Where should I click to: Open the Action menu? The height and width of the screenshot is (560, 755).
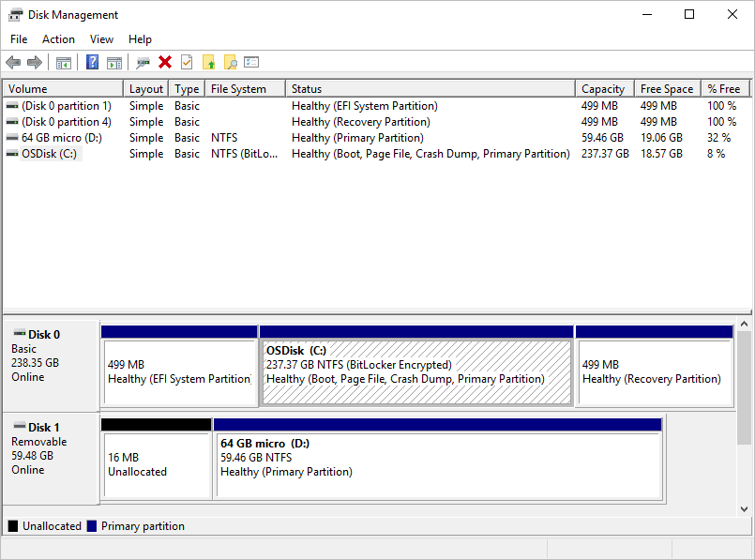[58, 39]
